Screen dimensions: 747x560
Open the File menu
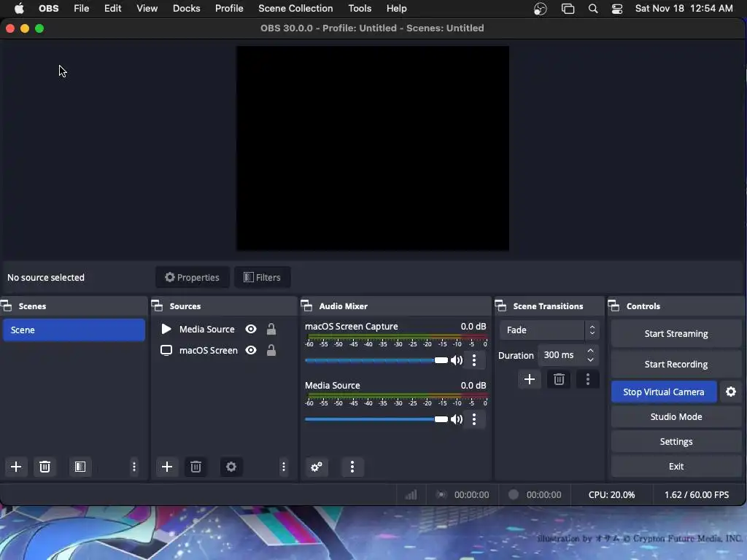(82, 9)
